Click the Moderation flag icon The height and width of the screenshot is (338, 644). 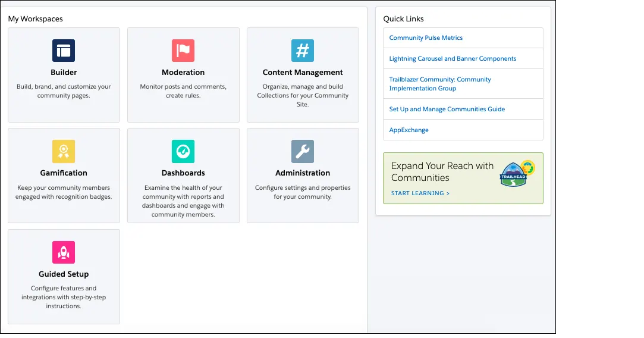183,51
